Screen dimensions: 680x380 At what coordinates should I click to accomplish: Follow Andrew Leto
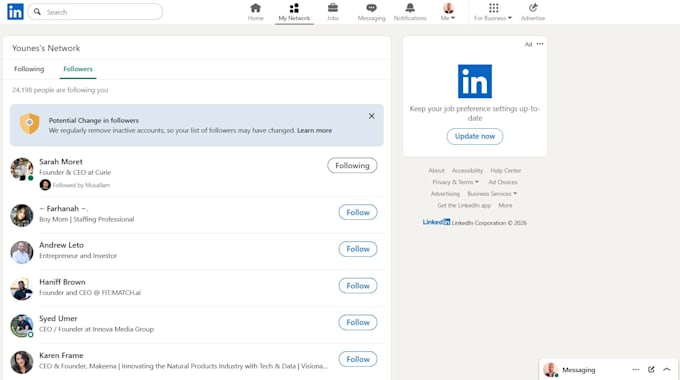point(358,249)
